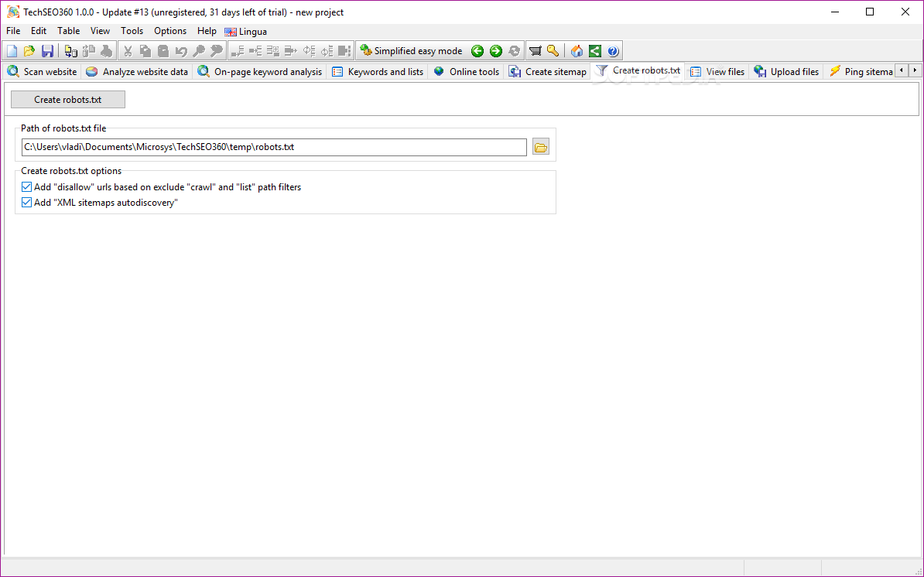Switch to On-page keyword analysis tab

click(260, 72)
